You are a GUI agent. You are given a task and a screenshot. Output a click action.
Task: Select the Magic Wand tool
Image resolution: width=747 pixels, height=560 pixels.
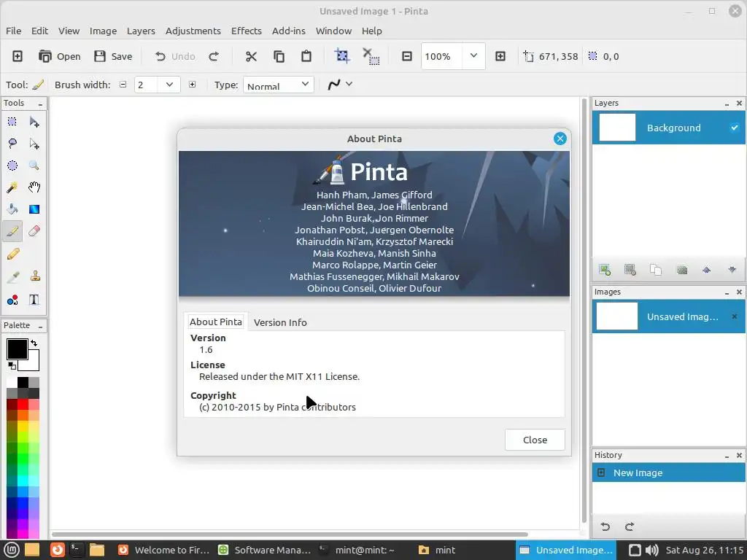click(12, 187)
